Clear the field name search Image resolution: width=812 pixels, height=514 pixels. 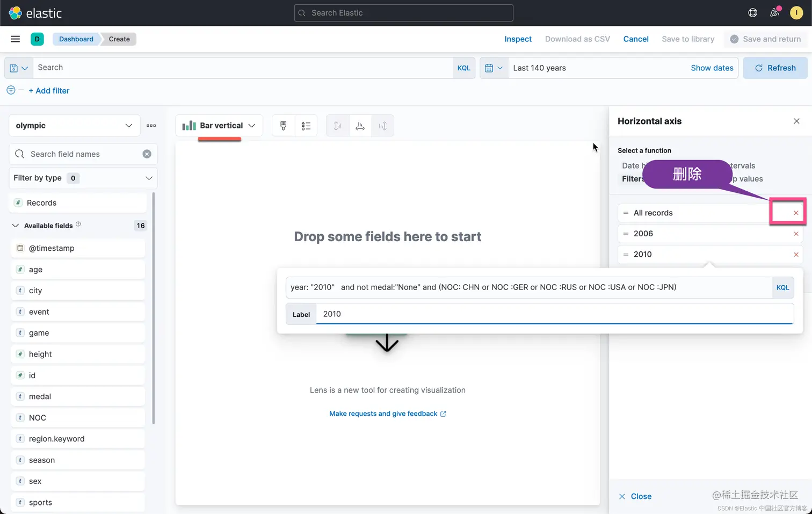point(147,154)
